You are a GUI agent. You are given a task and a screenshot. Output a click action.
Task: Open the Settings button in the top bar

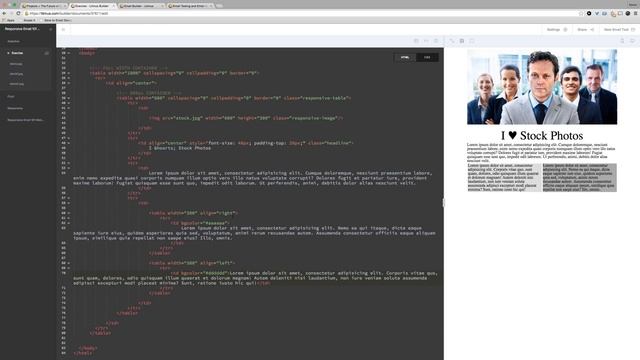(x=557, y=30)
